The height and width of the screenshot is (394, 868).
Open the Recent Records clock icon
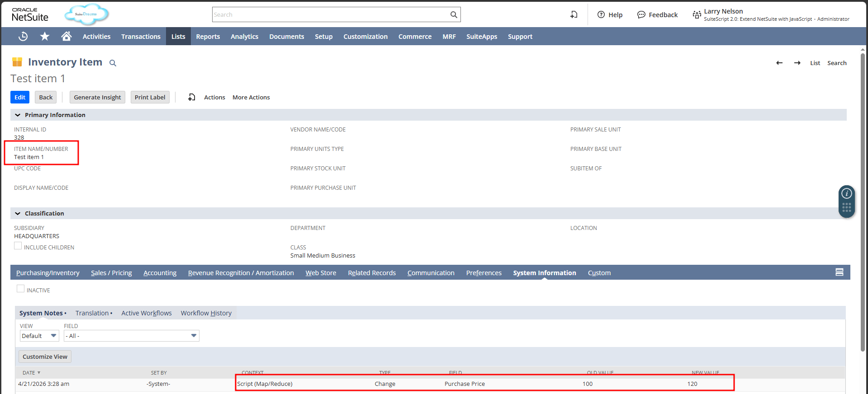pos(23,37)
